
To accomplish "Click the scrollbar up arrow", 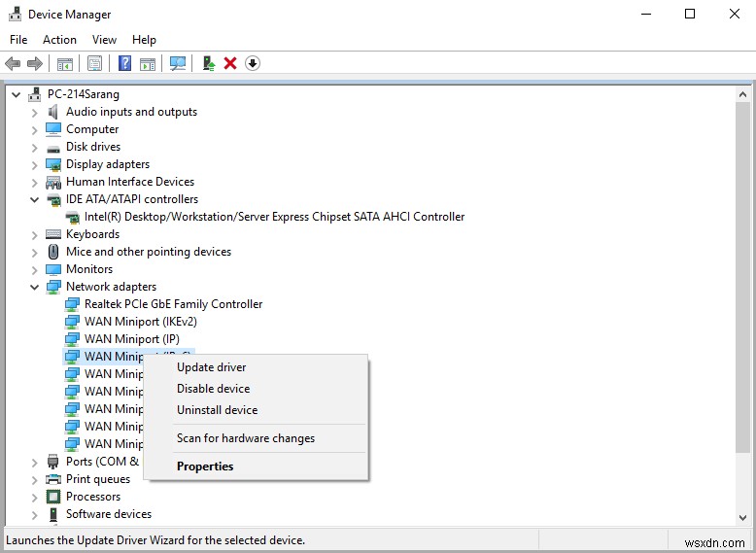I will (x=742, y=95).
